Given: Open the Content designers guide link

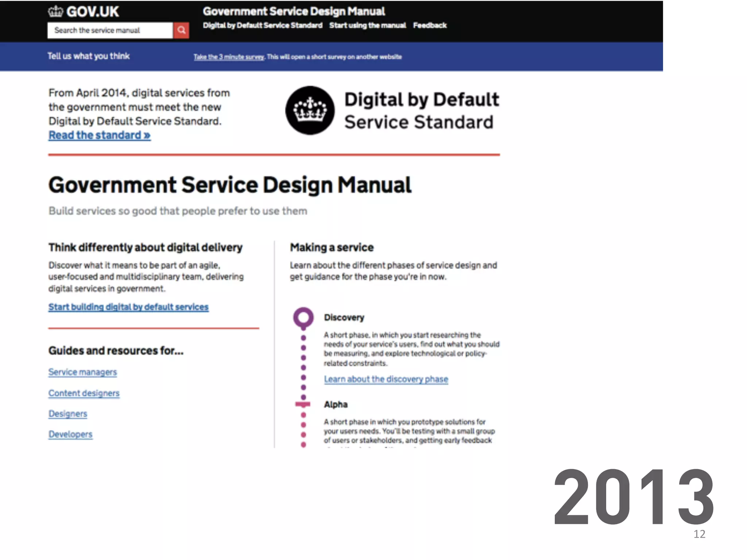Looking at the screenshot, I should (x=84, y=393).
